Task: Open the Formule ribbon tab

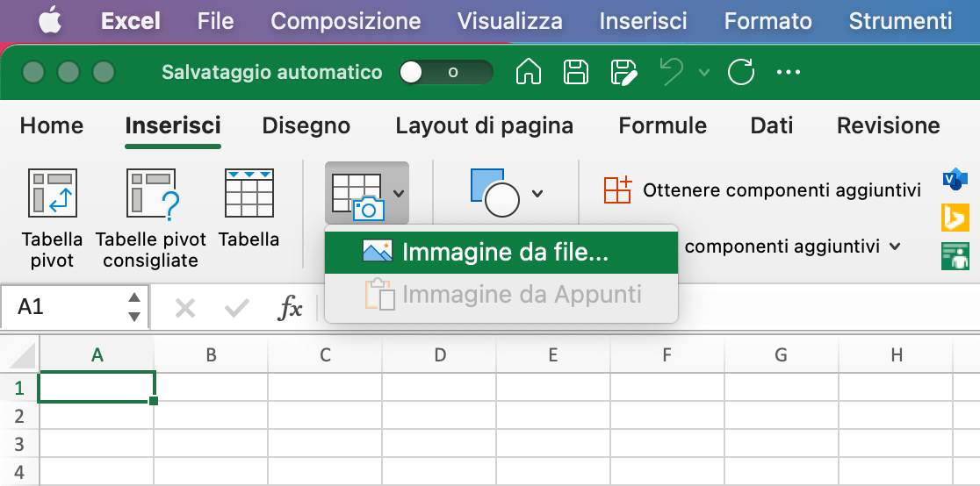Action: tap(662, 125)
